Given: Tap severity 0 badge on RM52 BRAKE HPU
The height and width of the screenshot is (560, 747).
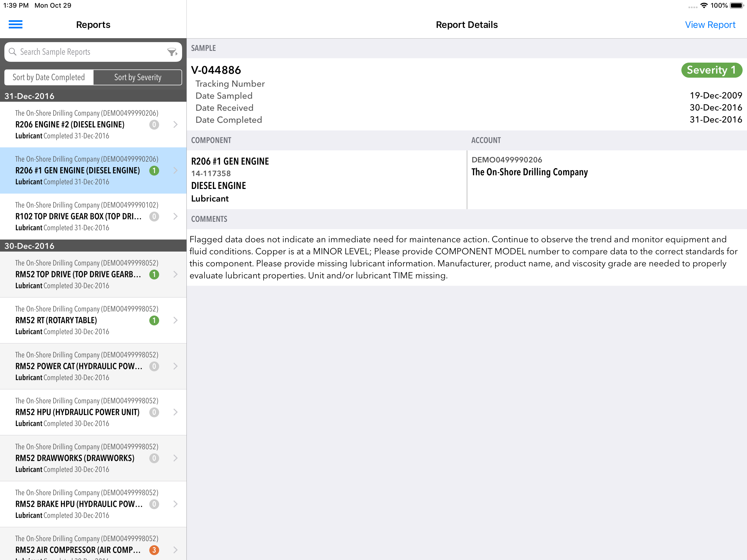Looking at the screenshot, I should (x=154, y=504).
